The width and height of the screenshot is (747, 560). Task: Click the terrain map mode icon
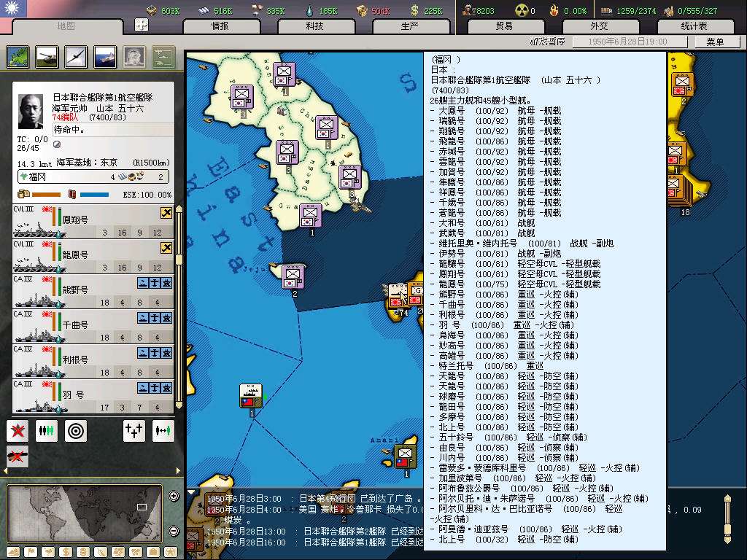tap(18, 56)
